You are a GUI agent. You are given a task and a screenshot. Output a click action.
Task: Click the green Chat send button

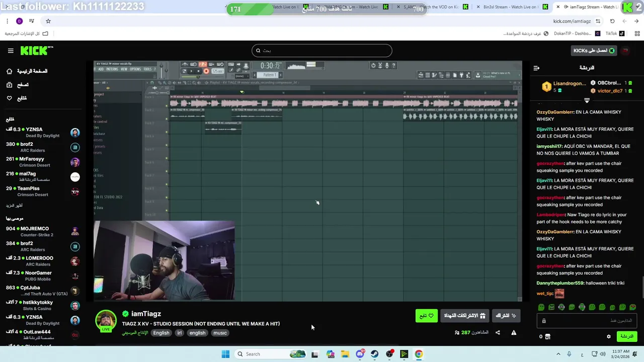[x=626, y=336]
